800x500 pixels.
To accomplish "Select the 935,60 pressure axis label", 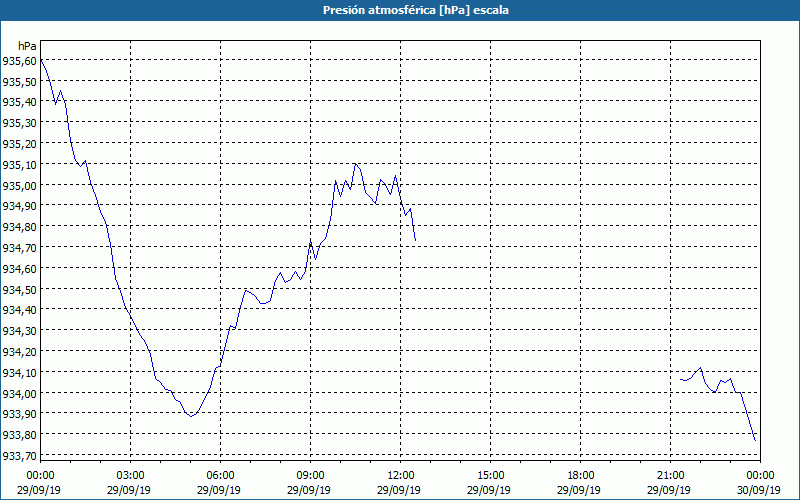I will (x=19, y=61).
